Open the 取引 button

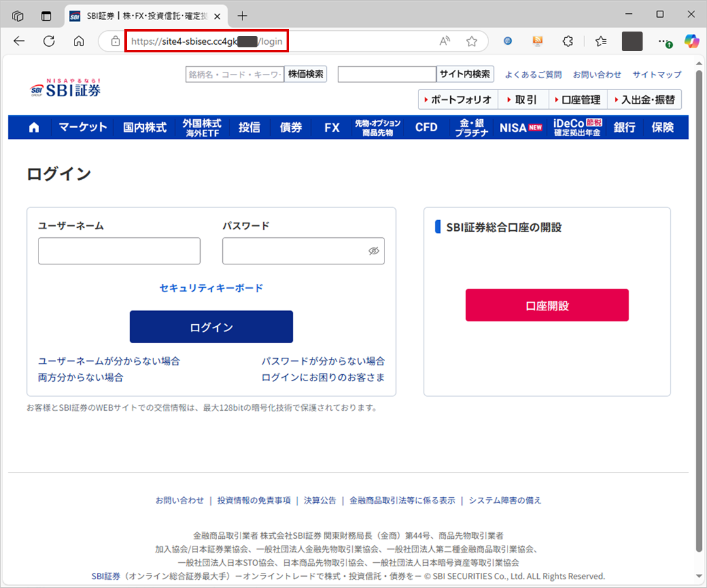523,100
